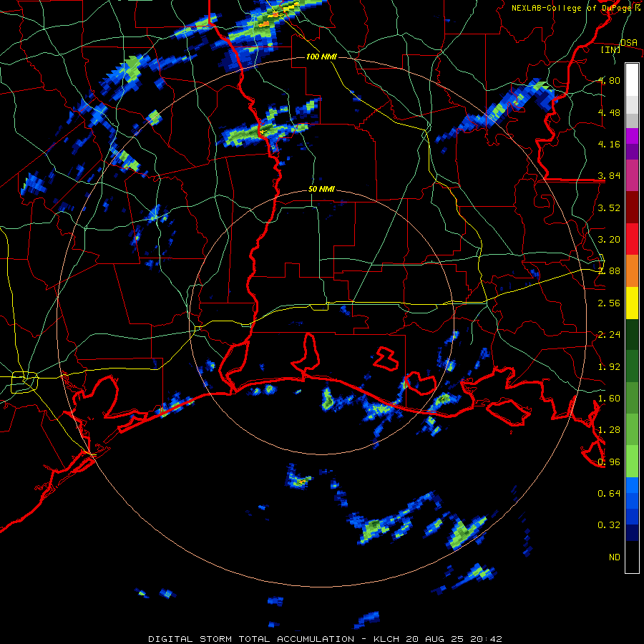Select the 1.60 legend value
Screen dimensions: 644x644
[609, 399]
